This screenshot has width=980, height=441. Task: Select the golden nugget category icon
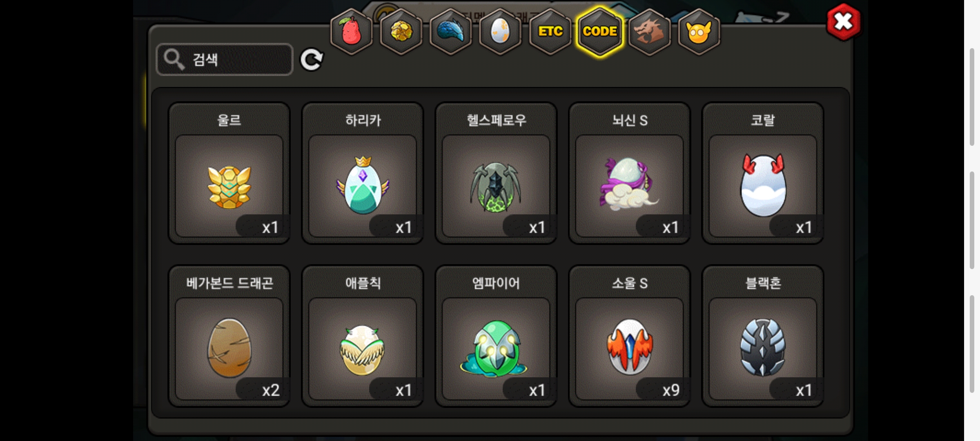coord(401,31)
